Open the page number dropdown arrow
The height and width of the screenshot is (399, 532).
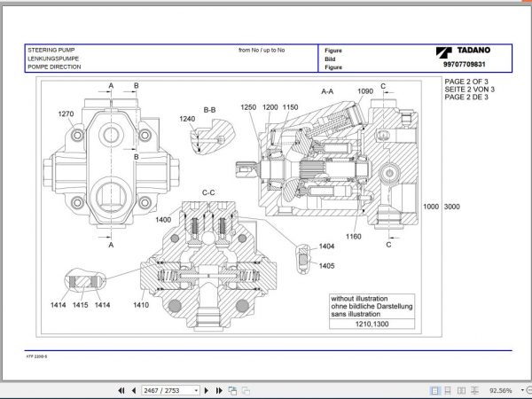point(196,390)
